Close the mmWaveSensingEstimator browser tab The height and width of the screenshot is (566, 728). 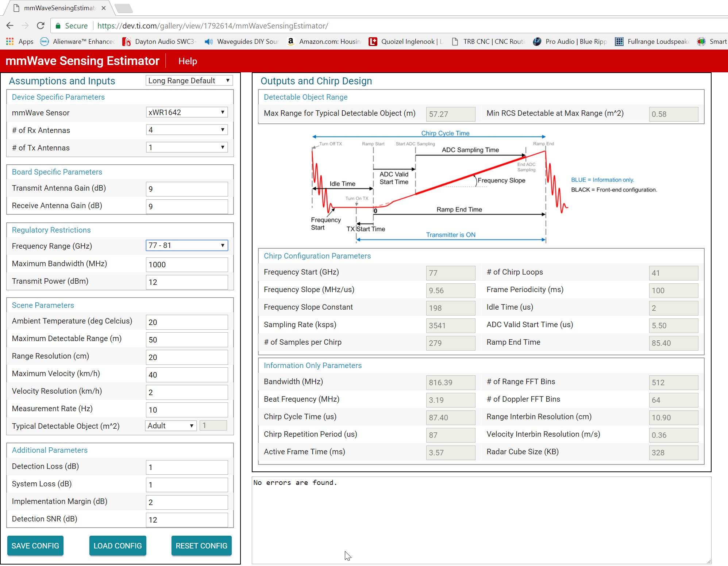tap(104, 8)
